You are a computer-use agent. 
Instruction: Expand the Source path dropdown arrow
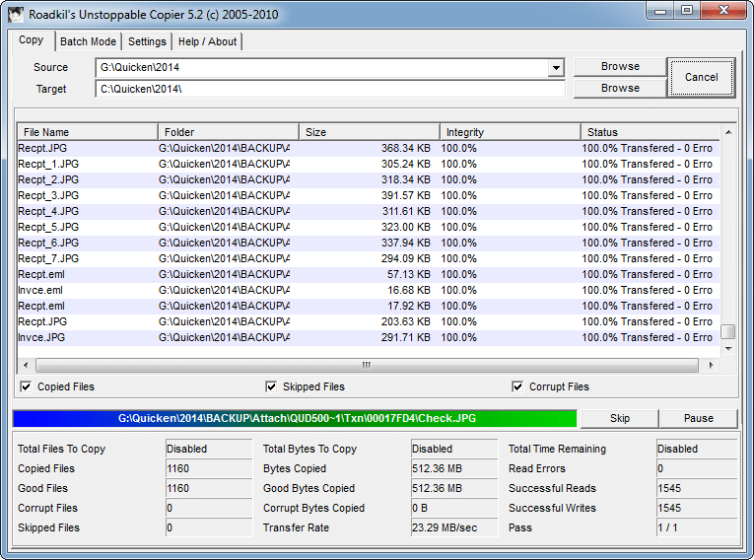(556, 67)
